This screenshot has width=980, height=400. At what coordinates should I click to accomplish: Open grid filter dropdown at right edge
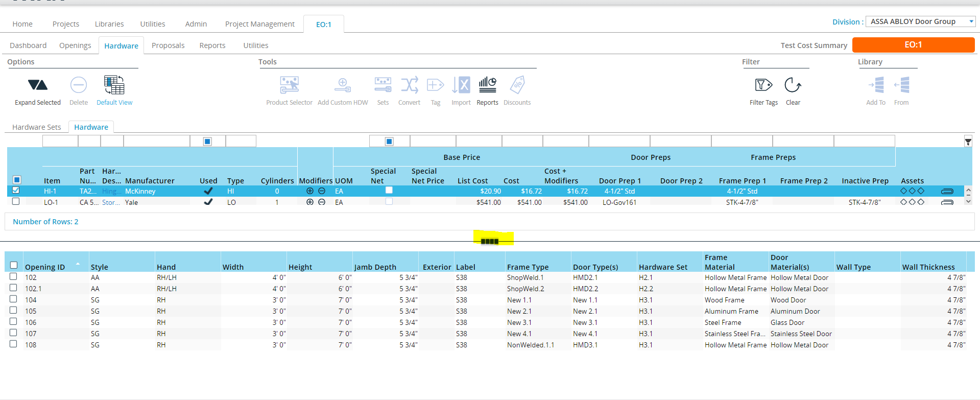(968, 142)
